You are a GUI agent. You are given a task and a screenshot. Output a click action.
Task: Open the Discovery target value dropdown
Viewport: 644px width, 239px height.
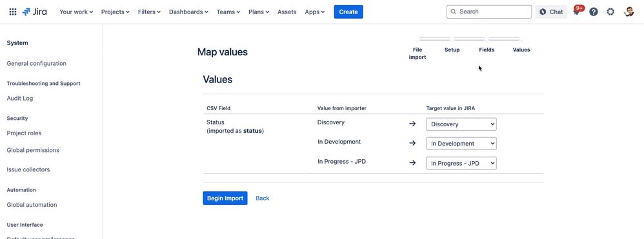point(461,124)
